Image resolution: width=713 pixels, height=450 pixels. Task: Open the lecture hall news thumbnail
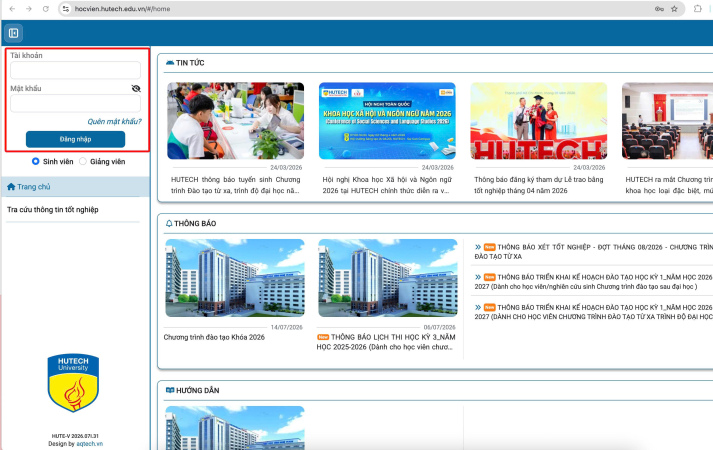click(x=667, y=121)
